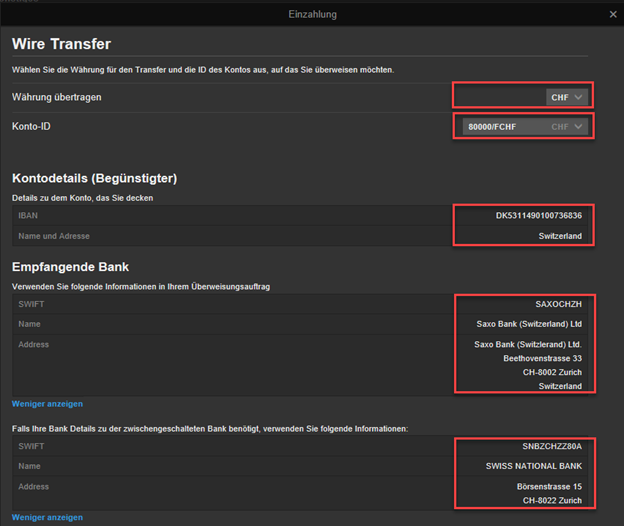Click the Kontodetails (Begünstigter) heading
The width and height of the screenshot is (624, 526).
(94, 178)
